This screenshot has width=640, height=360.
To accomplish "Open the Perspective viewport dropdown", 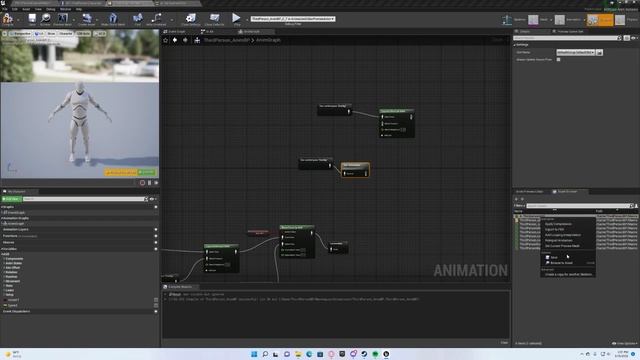I will point(20,33).
